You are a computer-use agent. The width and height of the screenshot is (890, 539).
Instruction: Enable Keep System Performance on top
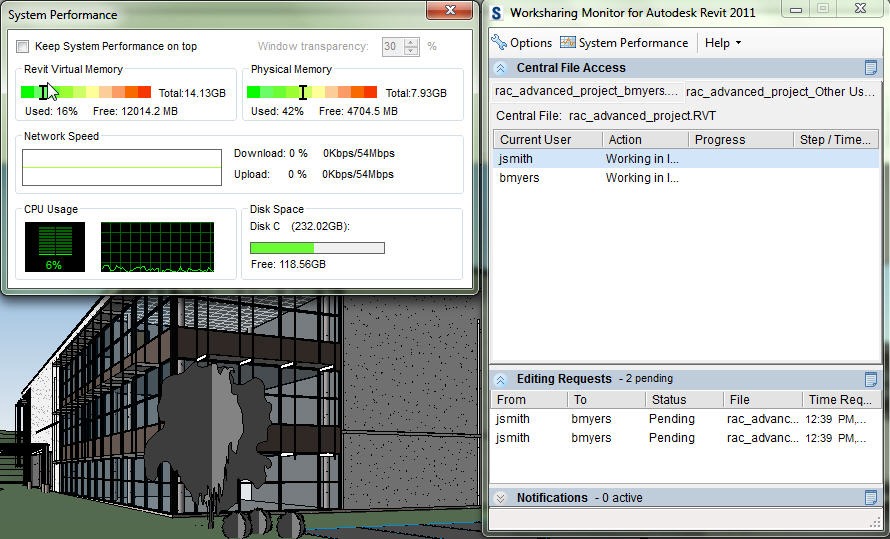(23, 47)
